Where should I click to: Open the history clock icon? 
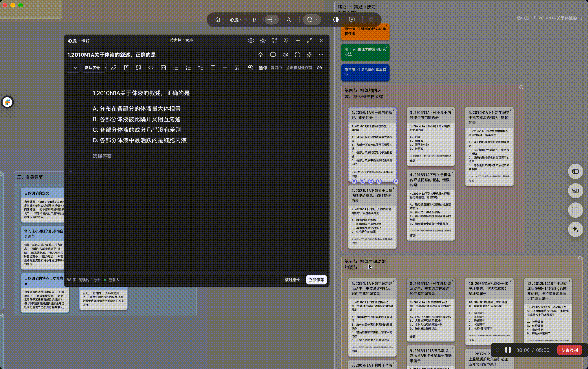[250, 68]
